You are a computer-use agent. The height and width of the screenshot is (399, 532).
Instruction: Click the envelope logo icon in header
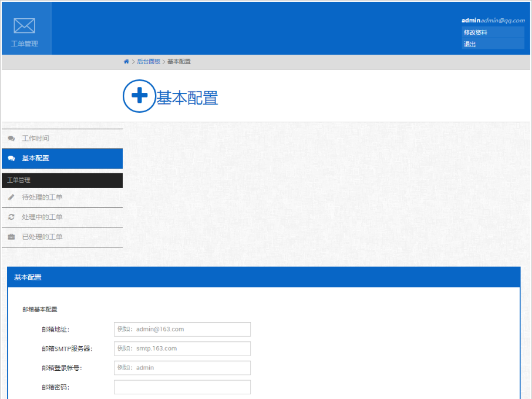(x=25, y=26)
